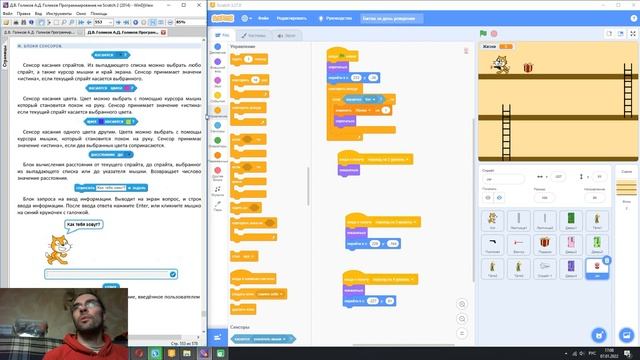
Task: Select the Sound blocks category circle
Action: [218, 80]
